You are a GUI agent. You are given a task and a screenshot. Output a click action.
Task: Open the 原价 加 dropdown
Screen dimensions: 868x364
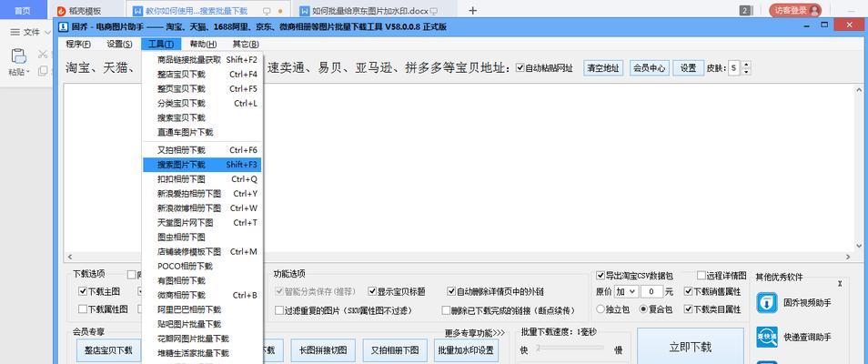[x=626, y=291]
